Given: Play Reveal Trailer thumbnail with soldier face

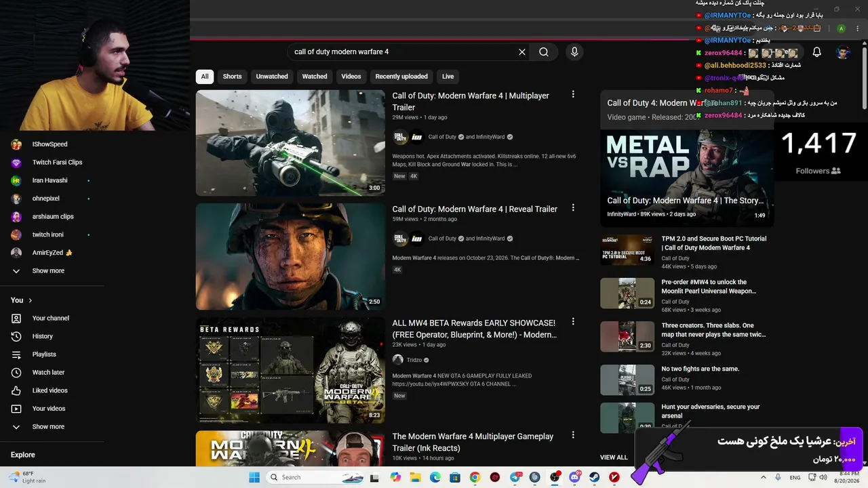Looking at the screenshot, I should point(290,257).
